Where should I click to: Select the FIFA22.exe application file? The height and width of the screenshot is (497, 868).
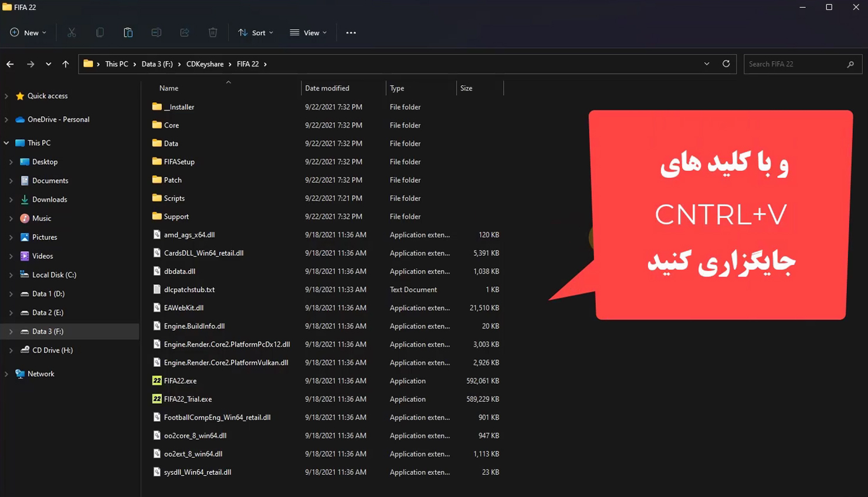[180, 381]
